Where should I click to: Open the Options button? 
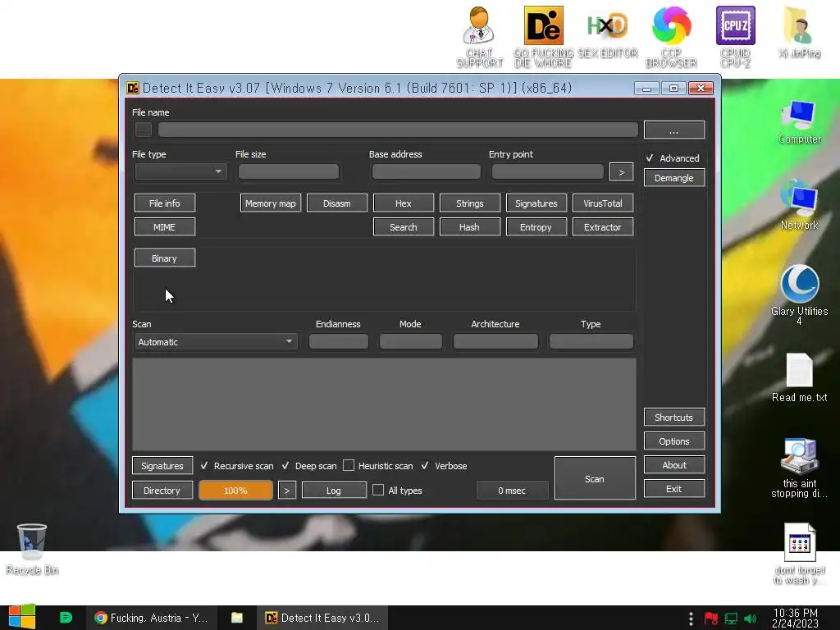(674, 441)
